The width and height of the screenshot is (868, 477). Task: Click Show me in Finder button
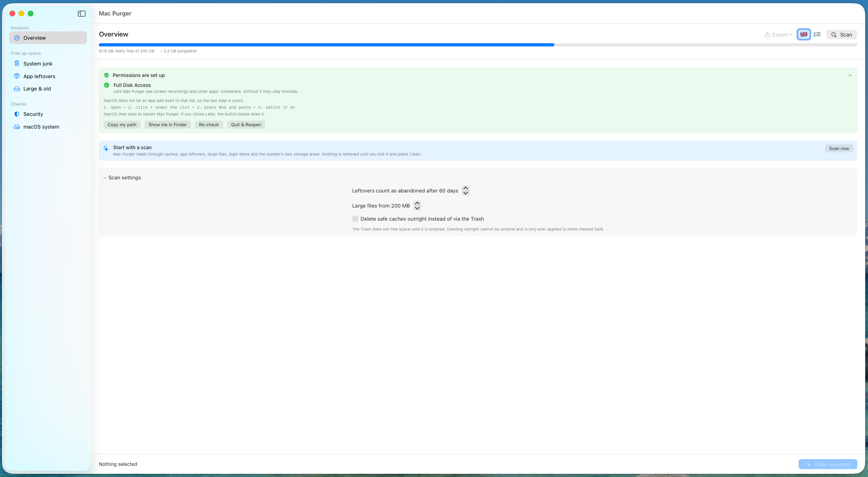click(168, 125)
